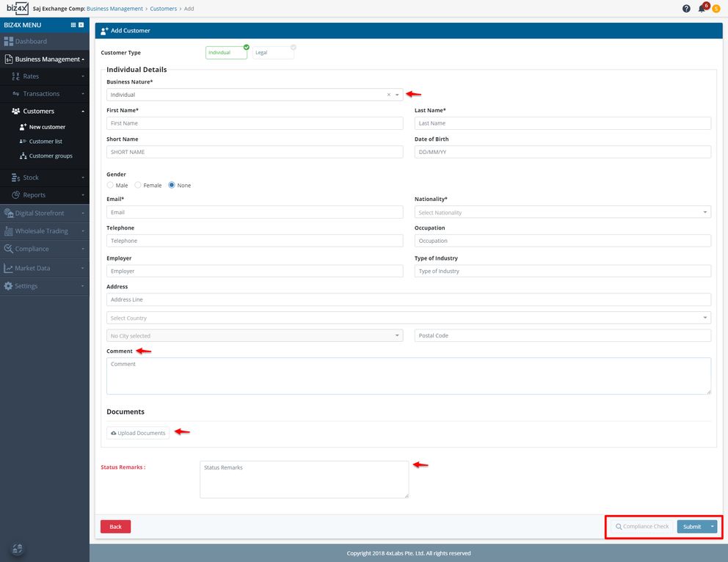Open the Business Nature dropdown
The width and height of the screenshot is (728, 562).
pyautogui.click(x=397, y=94)
